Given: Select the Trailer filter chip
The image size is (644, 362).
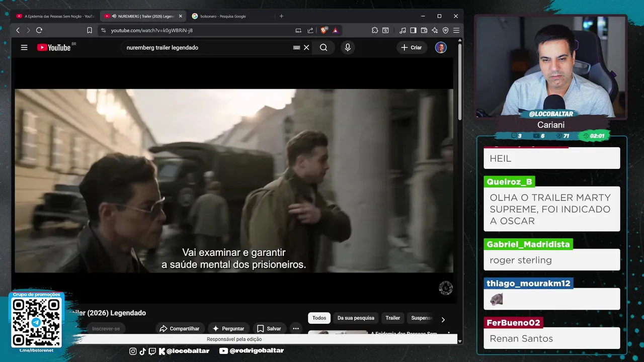Looking at the screenshot, I should [392, 318].
